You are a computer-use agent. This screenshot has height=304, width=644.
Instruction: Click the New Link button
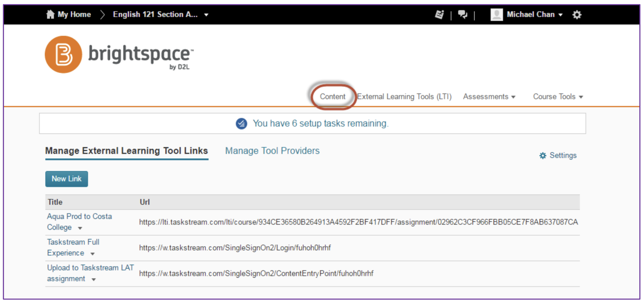click(x=66, y=179)
